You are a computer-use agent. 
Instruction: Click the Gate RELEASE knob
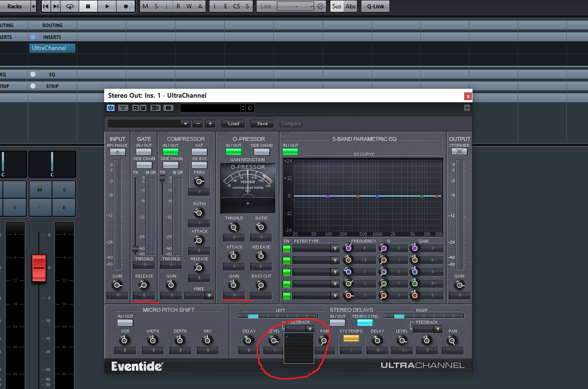point(144,285)
